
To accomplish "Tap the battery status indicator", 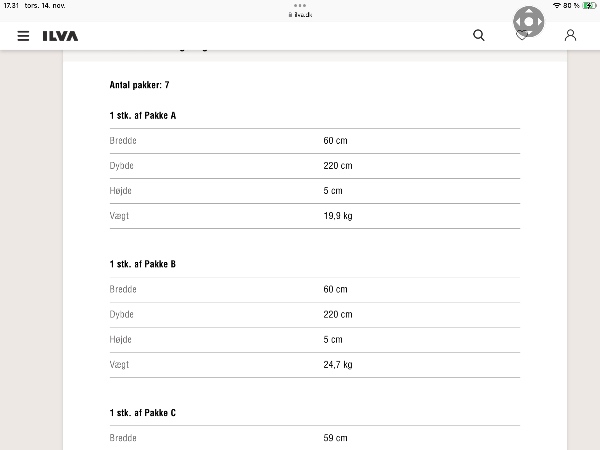I will (589, 6).
